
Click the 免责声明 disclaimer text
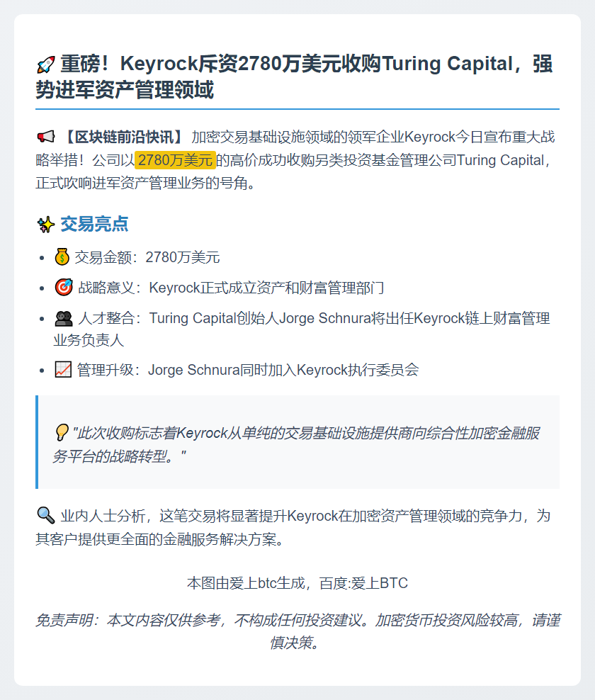[297, 631]
